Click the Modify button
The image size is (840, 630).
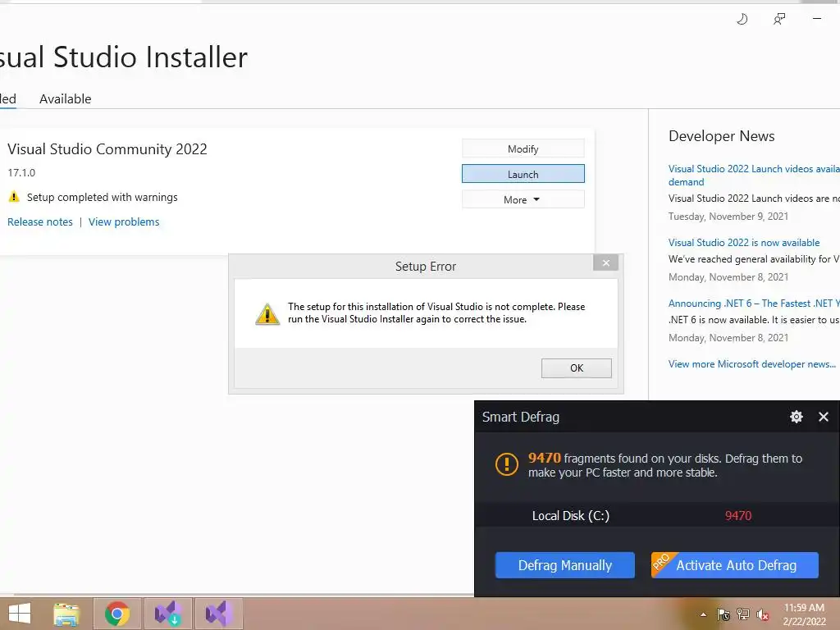click(x=523, y=149)
